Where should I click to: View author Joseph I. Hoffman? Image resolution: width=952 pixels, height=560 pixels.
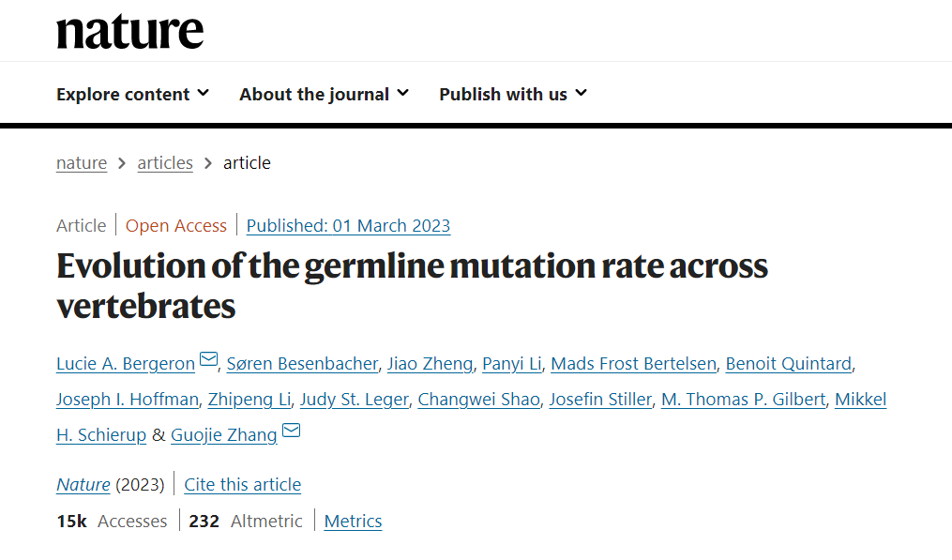[x=128, y=399]
